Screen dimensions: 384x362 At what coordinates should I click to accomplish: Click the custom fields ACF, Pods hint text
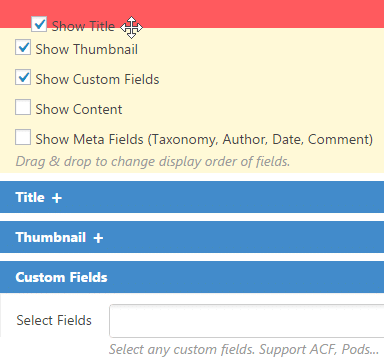pyautogui.click(x=244, y=349)
